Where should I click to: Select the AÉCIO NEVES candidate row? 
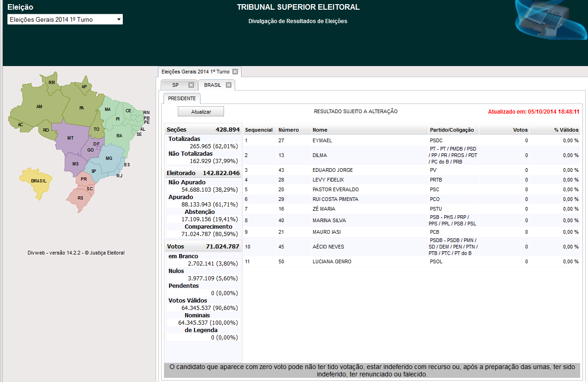click(x=412, y=247)
